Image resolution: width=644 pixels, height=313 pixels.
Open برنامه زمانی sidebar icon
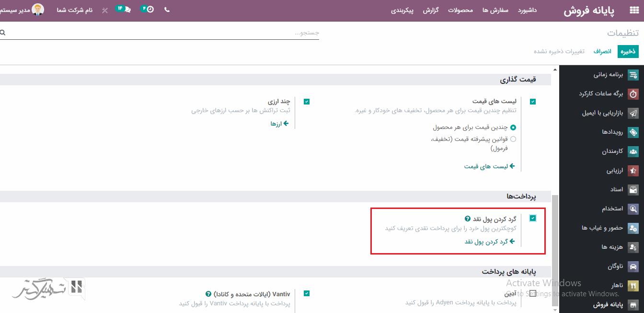633,75
